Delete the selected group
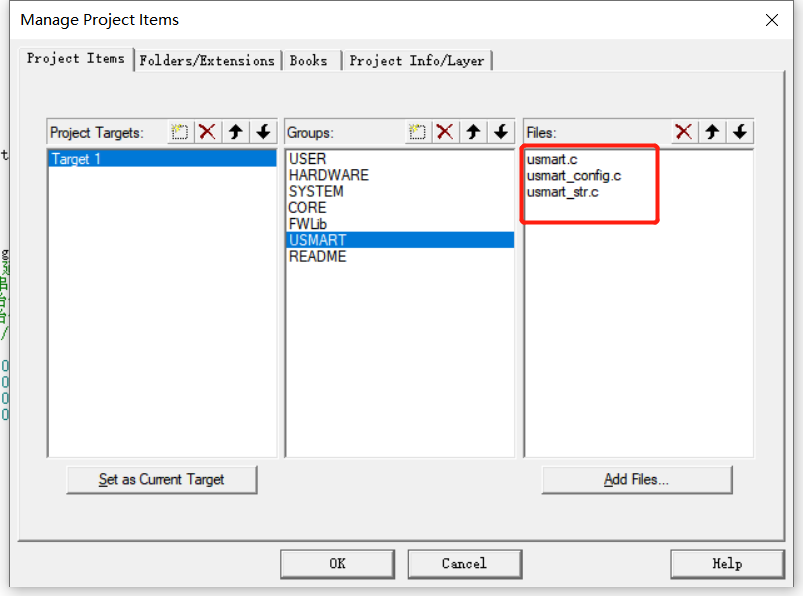This screenshot has height=596, width=803. (445, 132)
